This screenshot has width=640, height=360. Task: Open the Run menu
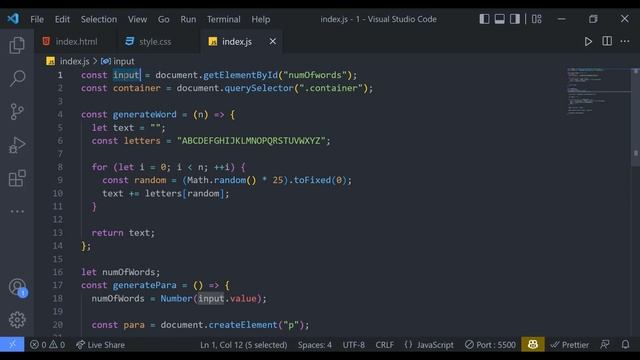[188, 19]
